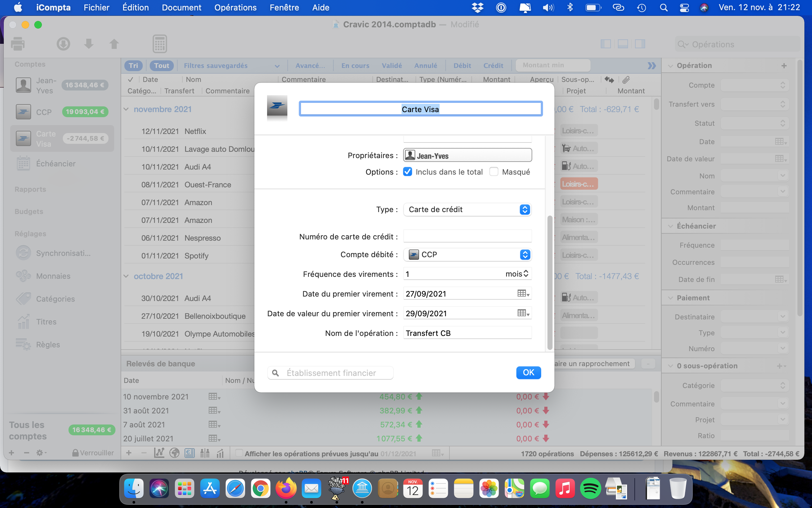The width and height of the screenshot is (812, 508).
Task: Click the double chevron in filter bar
Action: point(652,65)
